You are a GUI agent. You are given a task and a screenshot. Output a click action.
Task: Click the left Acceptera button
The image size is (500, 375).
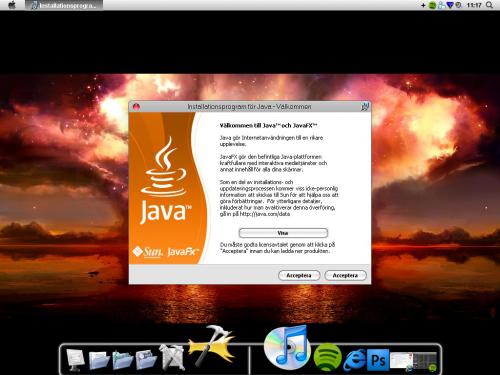click(x=299, y=275)
